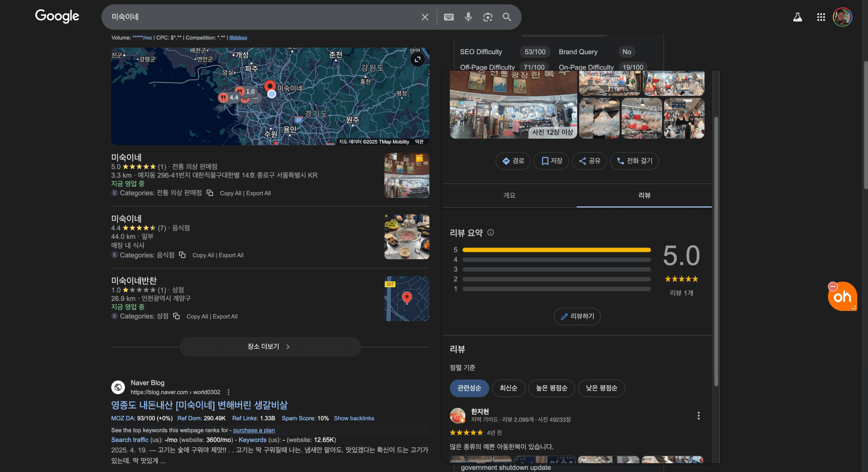Copy categories for 미숙이네반찬 listing
Viewport: 868px width, 472px height.
tap(176, 316)
